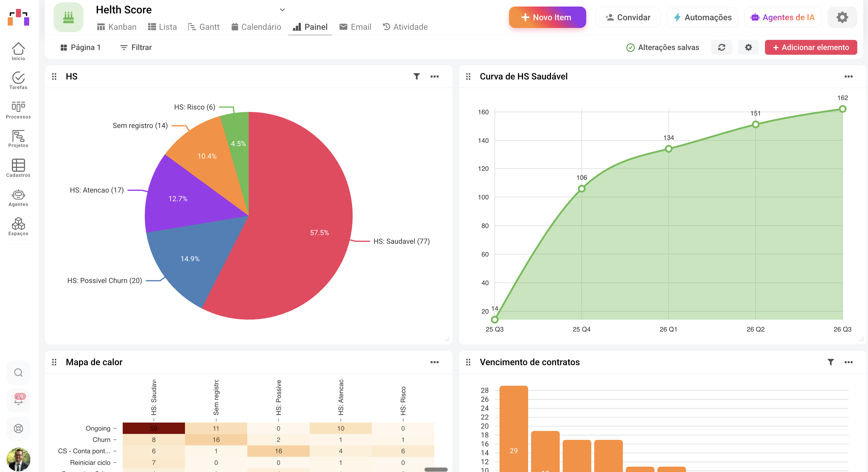Open Cadastros in the sidebar
Viewport: 868px width, 472px height.
(x=18, y=168)
